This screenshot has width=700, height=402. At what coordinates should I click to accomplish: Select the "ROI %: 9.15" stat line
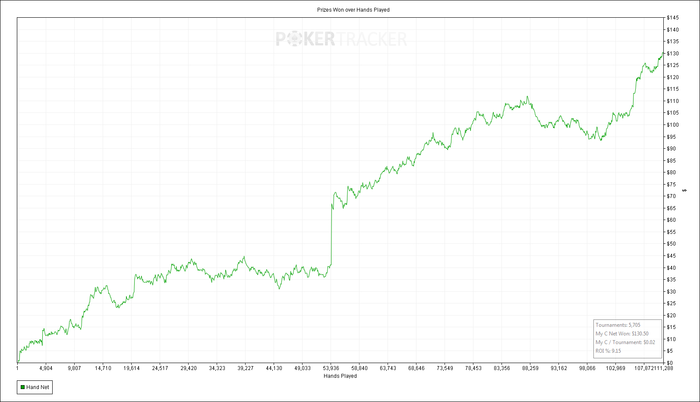tap(608, 351)
